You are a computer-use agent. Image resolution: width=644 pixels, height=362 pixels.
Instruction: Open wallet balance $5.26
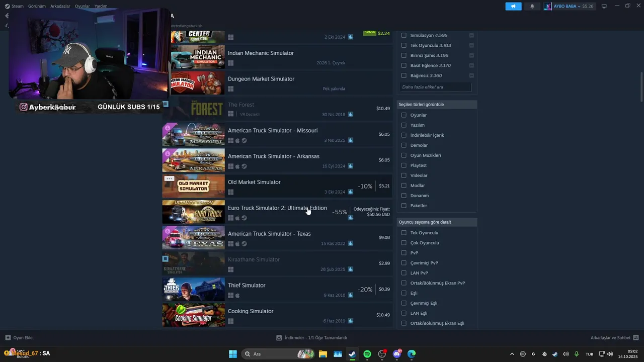tap(588, 6)
